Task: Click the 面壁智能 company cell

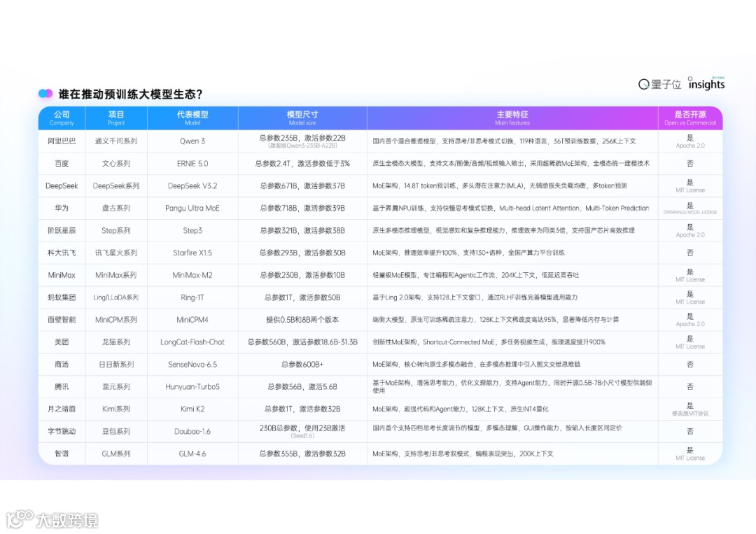Action: [x=62, y=320]
